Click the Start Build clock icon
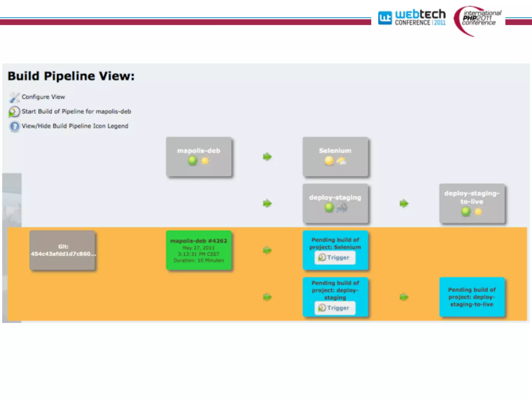The image size is (532, 399). (14, 112)
